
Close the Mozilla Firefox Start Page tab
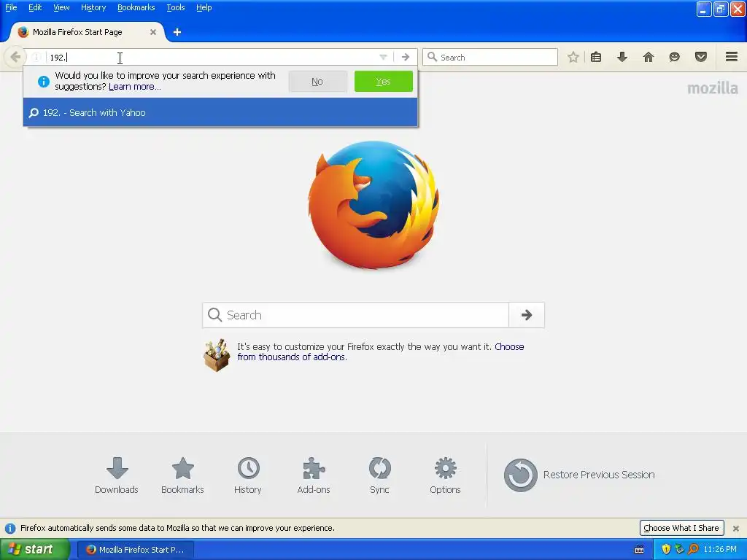[x=153, y=32]
